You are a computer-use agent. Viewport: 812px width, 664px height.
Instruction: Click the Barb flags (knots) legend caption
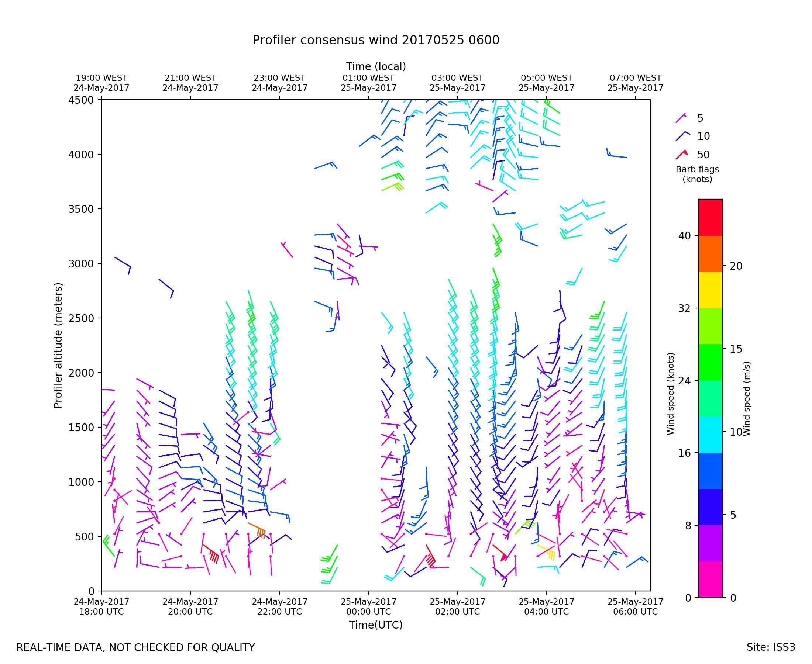pyautogui.click(x=697, y=174)
